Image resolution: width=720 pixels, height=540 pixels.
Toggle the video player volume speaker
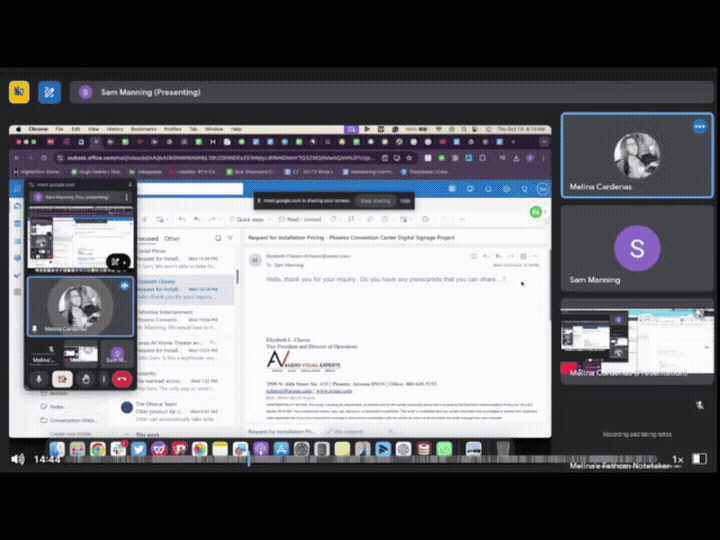(18, 459)
